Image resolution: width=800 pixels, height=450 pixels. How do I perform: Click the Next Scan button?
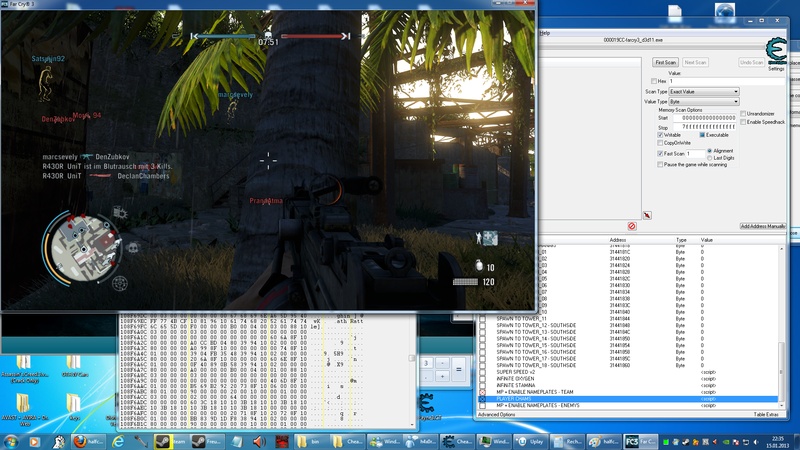[695, 62]
